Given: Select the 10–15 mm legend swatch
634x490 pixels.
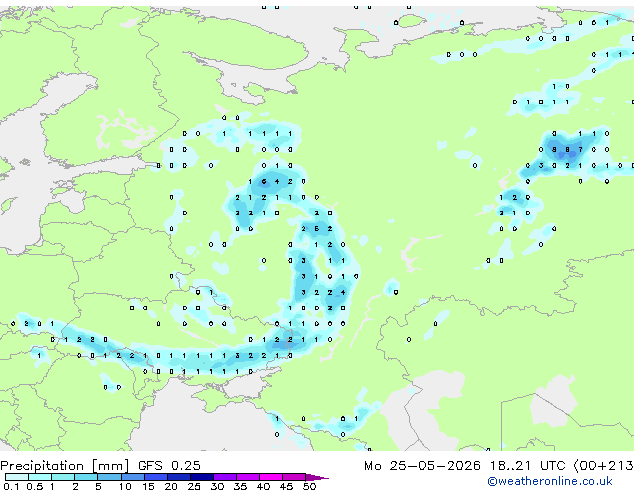Looking at the screenshot, I should tap(133, 477).
